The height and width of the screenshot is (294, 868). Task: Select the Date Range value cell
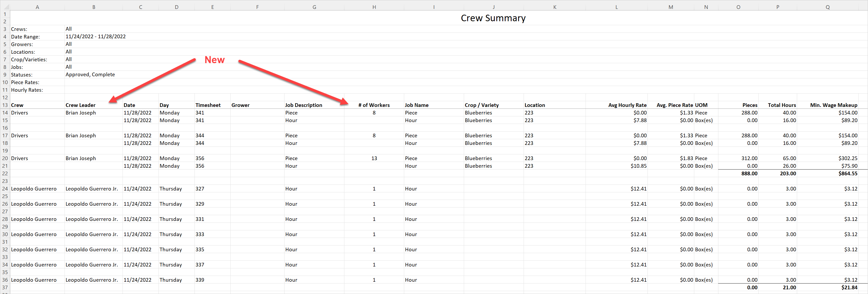(95, 36)
